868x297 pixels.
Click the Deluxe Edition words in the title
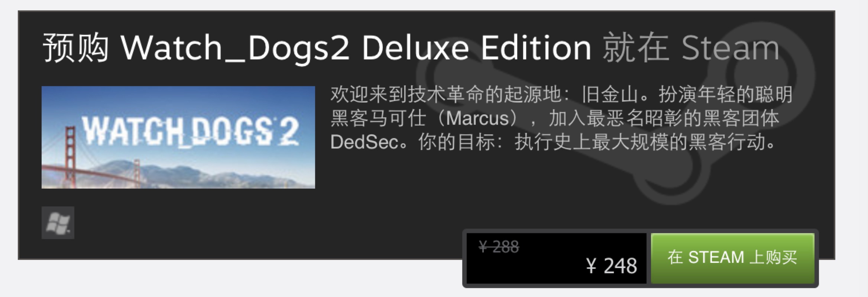[477, 48]
